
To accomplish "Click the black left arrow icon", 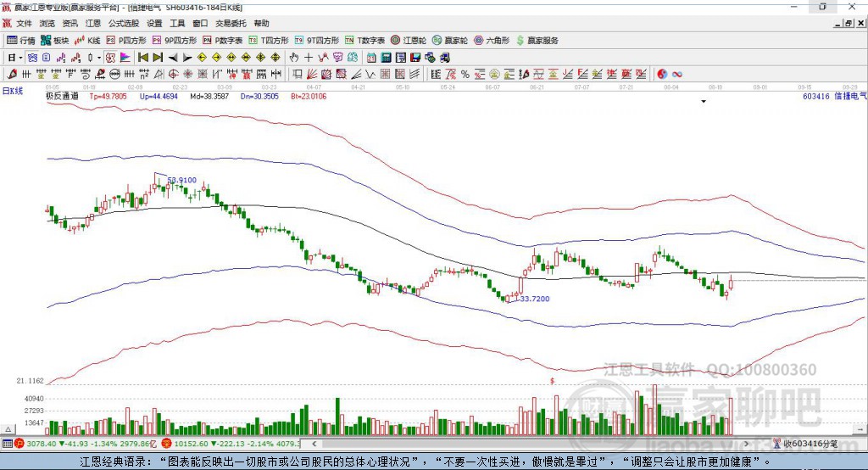I will coord(173,58).
